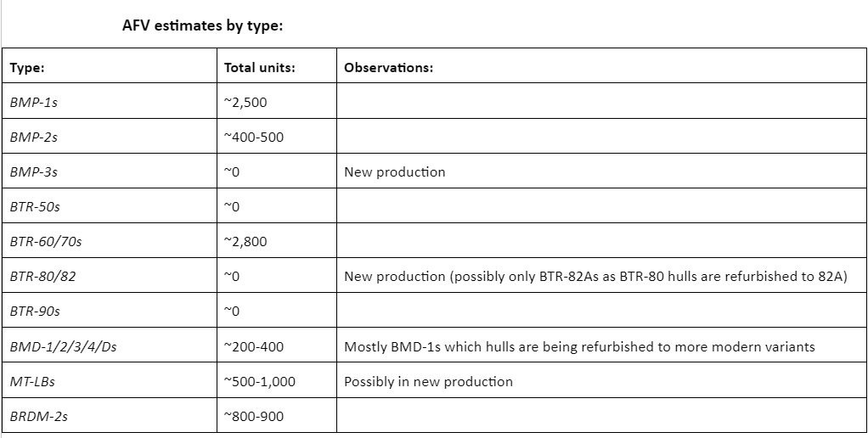Select the 'Observations:' column header
This screenshot has width=868, height=438.
388,68
